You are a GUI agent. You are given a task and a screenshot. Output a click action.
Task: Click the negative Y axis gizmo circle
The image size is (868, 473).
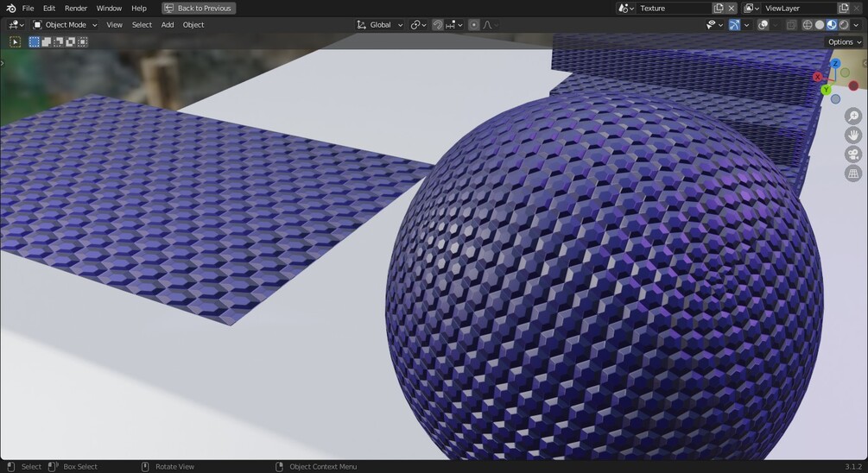pyautogui.click(x=845, y=73)
